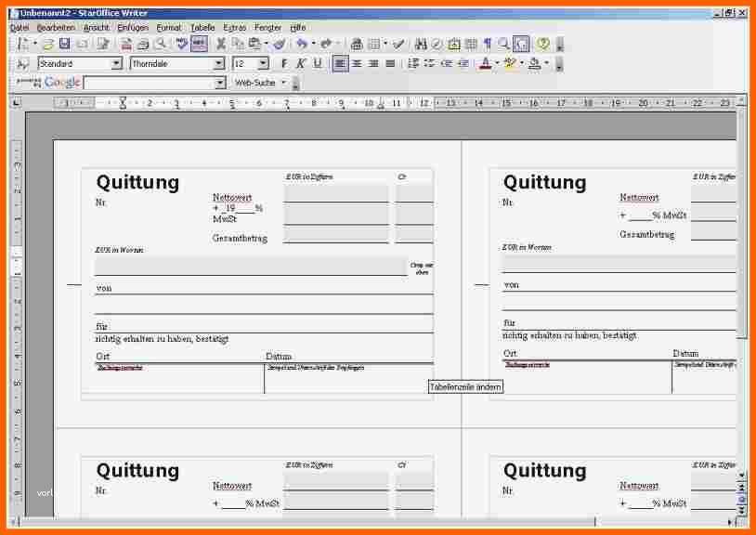Image resolution: width=756 pixels, height=535 pixels.
Task: Toggle automatic spellcheck
Action: tap(199, 44)
